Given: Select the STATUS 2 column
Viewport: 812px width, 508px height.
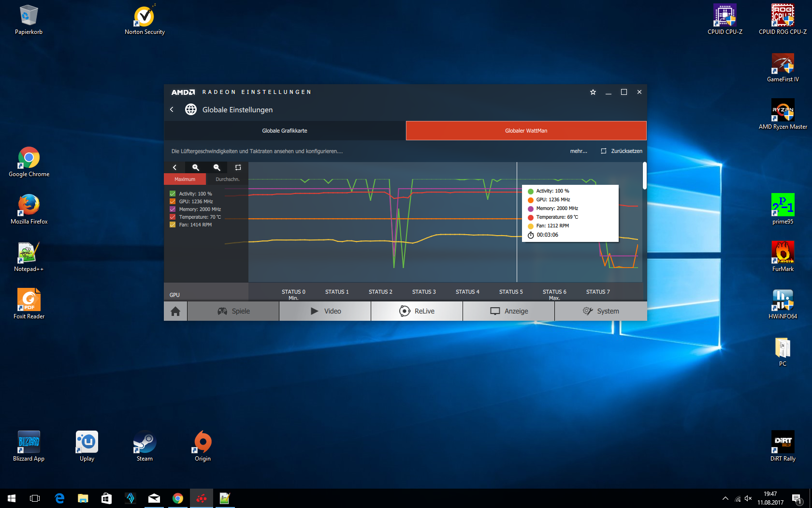Looking at the screenshot, I should click(380, 292).
